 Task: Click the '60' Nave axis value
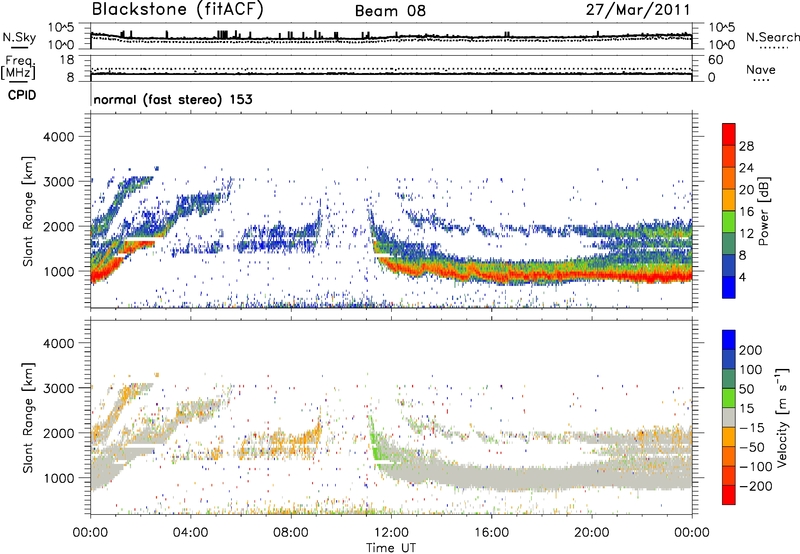coord(715,60)
